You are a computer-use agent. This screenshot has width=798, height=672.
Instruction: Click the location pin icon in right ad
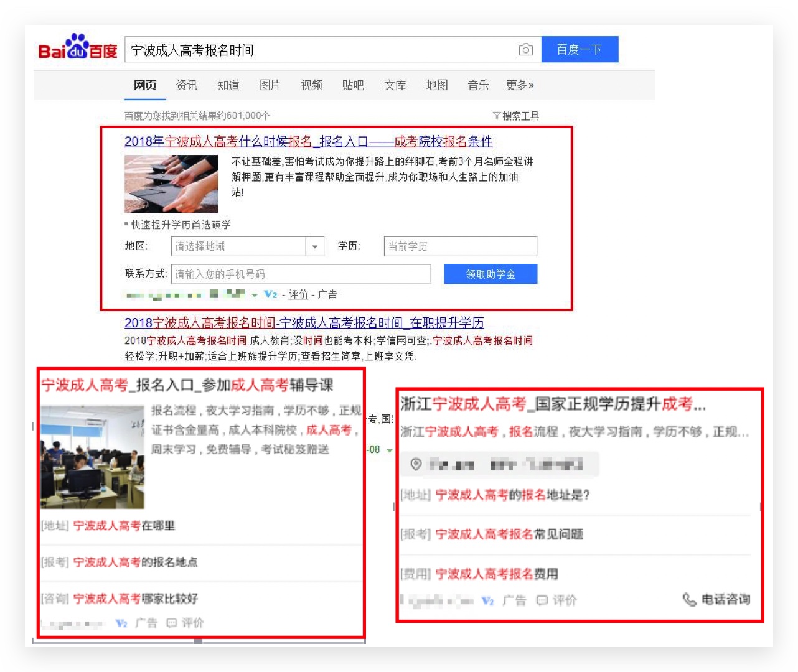[x=416, y=464]
